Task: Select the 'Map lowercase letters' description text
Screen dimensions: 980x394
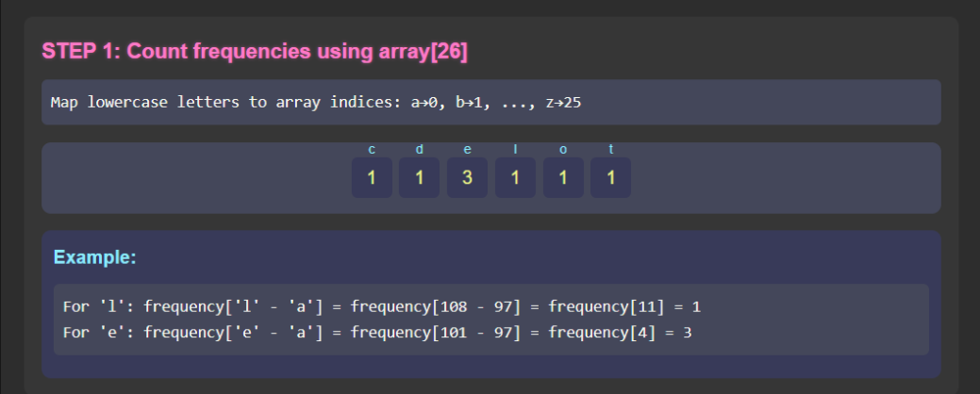Action: pyautogui.click(x=316, y=102)
